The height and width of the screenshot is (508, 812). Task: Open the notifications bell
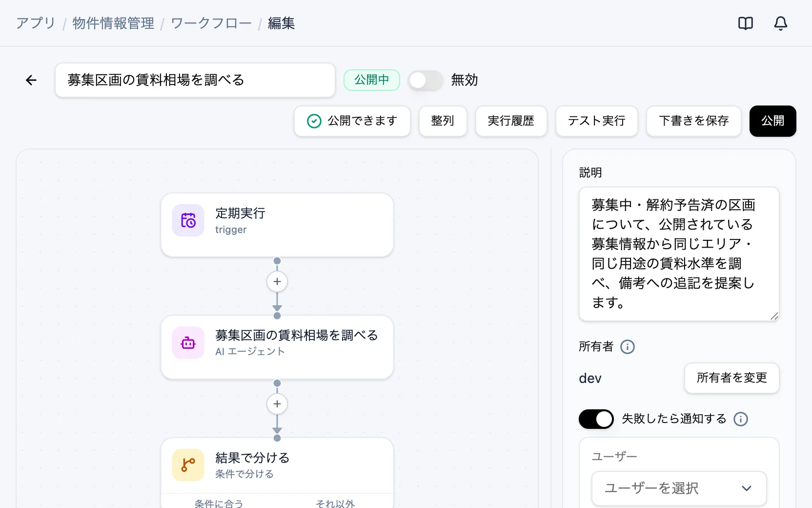click(780, 23)
